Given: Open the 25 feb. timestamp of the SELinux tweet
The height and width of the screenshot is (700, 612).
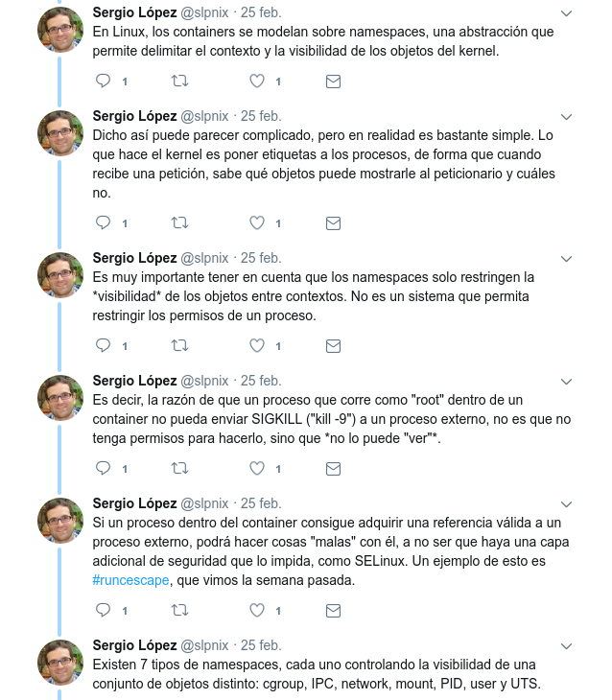Looking at the screenshot, I should coord(261,503).
